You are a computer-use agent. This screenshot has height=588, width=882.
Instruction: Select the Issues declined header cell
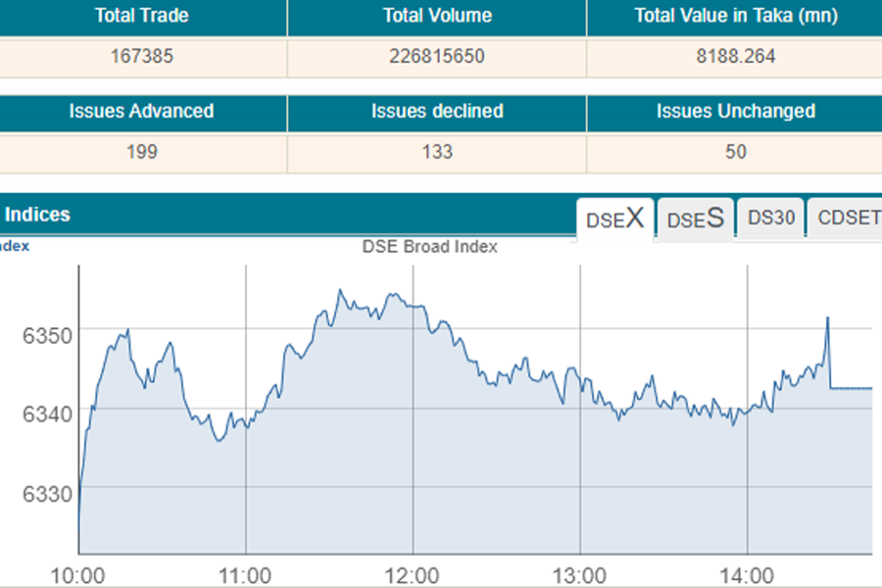[437, 112]
